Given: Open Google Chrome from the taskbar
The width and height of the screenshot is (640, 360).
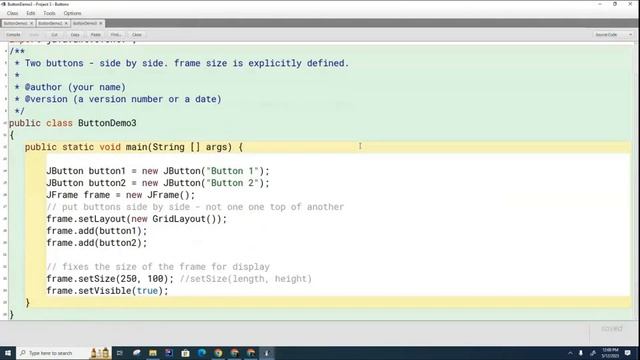Looking at the screenshot, I should tap(218, 353).
